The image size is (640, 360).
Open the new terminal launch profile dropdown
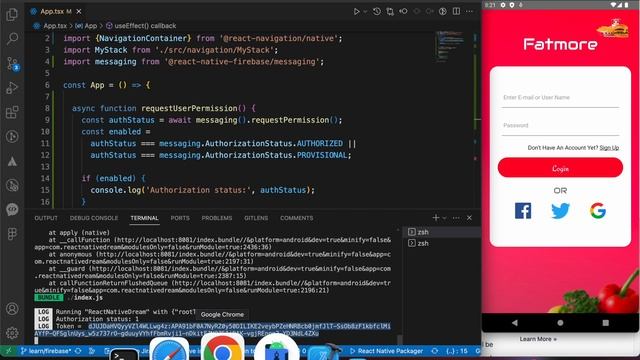tap(444, 218)
